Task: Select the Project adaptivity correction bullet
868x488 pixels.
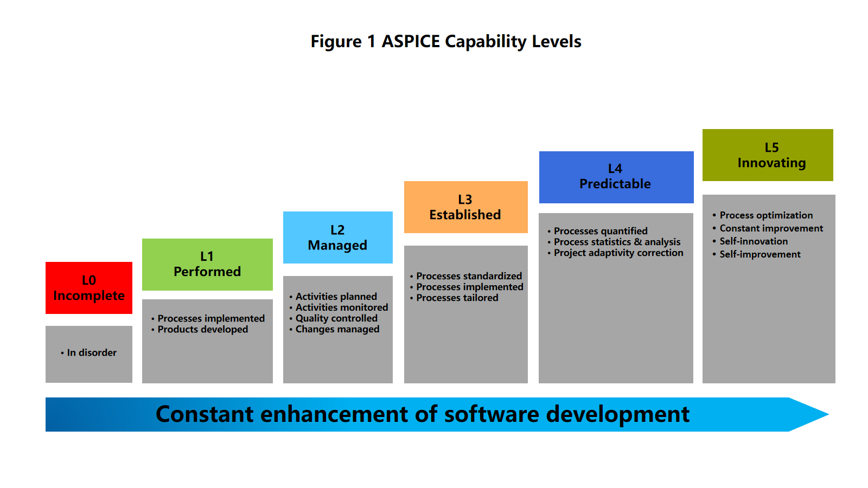Action: point(618,253)
